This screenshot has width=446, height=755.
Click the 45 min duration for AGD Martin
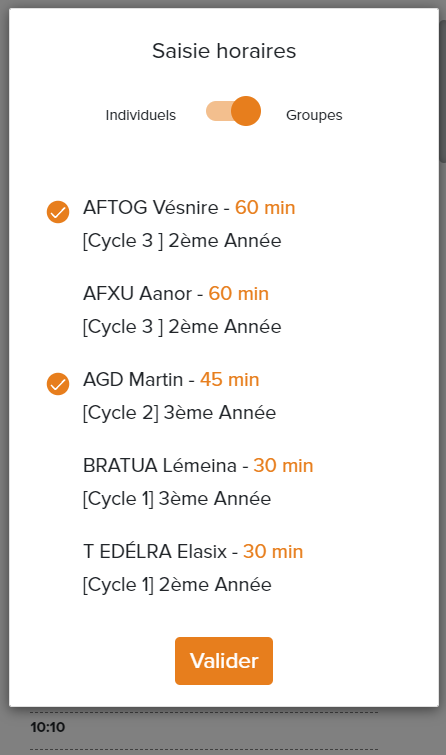pyautogui.click(x=230, y=379)
